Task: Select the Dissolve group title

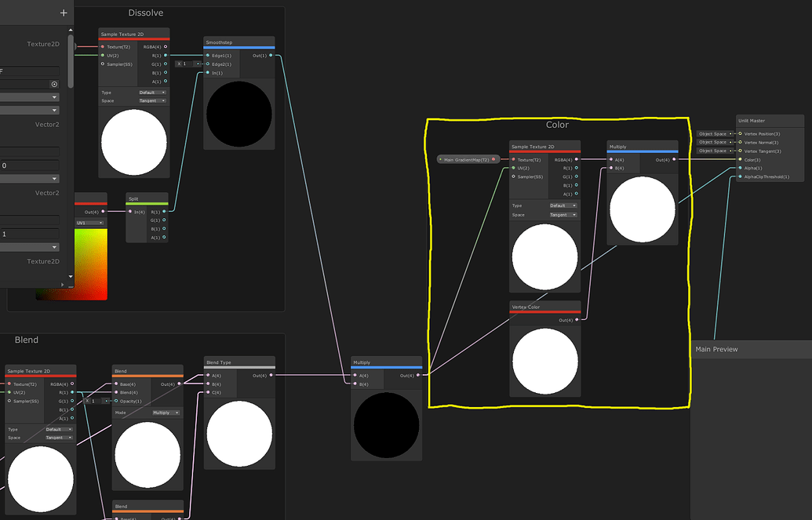Action: pos(145,13)
